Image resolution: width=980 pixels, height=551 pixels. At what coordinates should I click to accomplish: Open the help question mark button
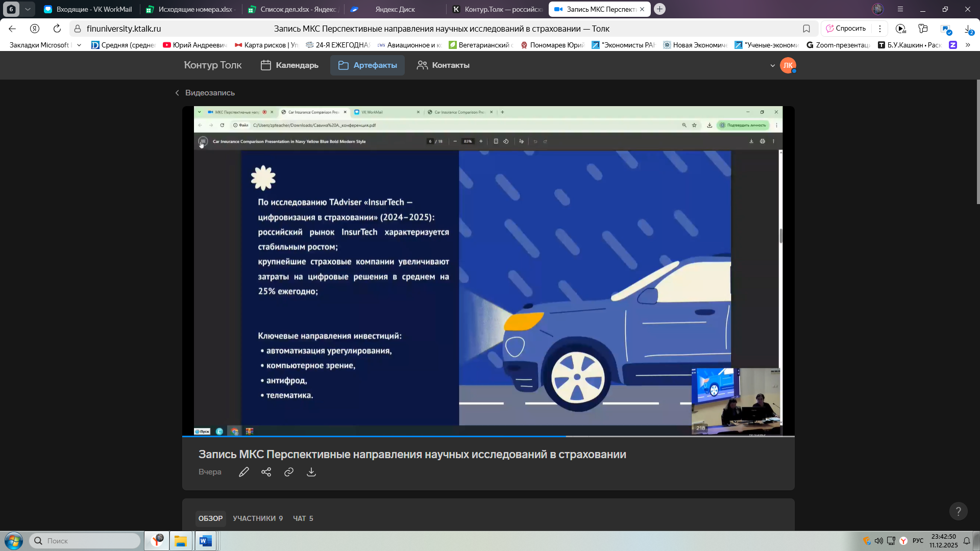958,511
